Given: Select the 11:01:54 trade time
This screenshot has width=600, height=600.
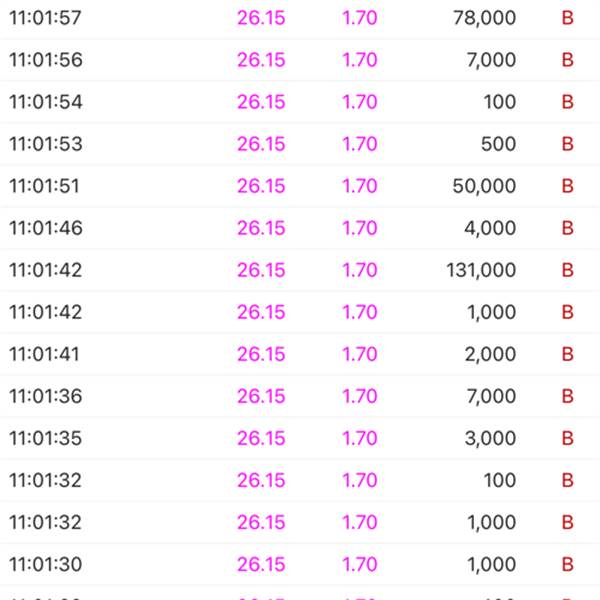Looking at the screenshot, I should (46, 102).
